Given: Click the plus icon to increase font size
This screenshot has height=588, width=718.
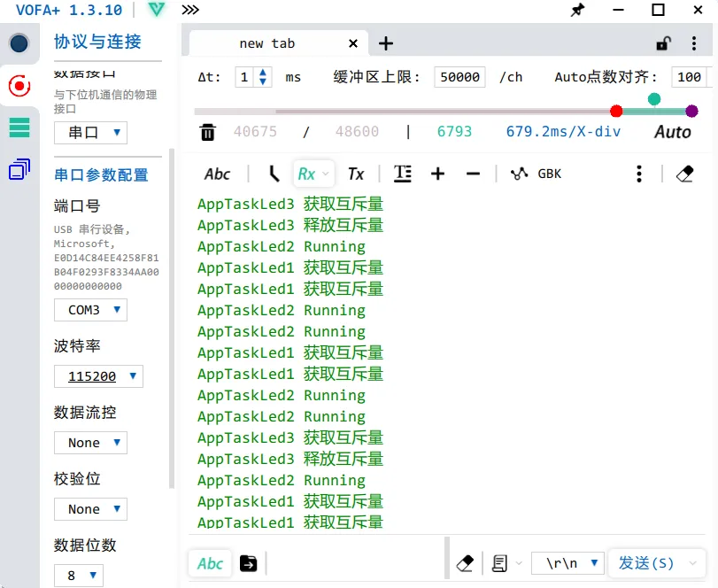Looking at the screenshot, I should (x=437, y=174).
